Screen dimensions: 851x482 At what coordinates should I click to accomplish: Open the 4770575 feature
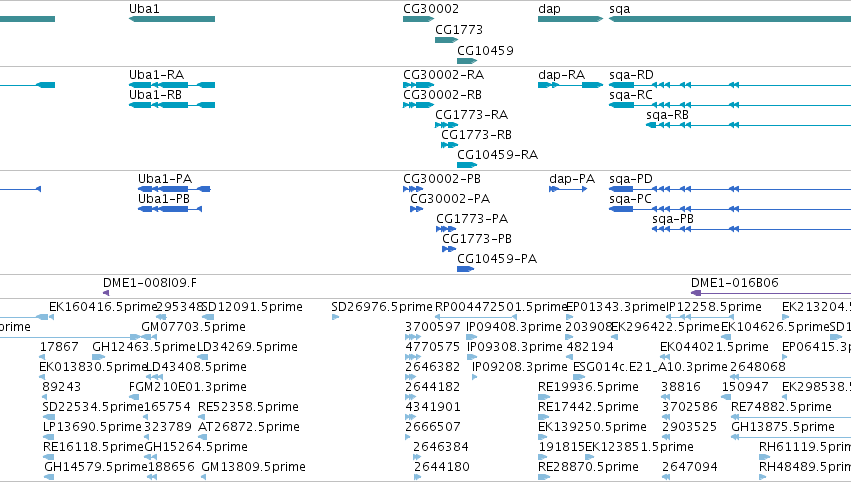433,347
